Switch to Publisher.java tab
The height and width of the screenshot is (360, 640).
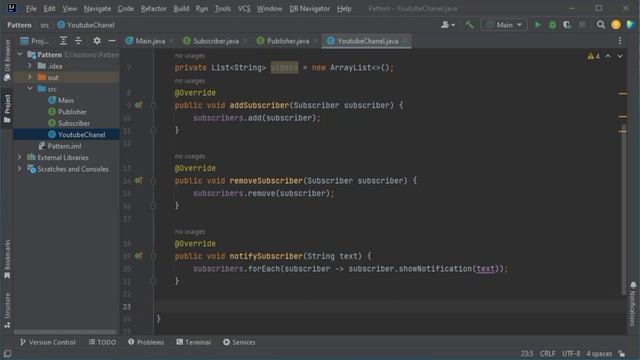(x=287, y=41)
